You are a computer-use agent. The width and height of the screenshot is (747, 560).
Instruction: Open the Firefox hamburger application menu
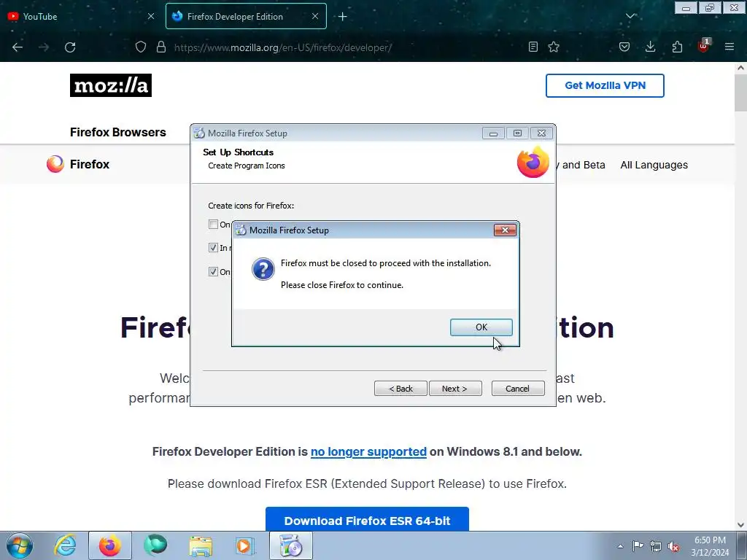click(x=729, y=47)
